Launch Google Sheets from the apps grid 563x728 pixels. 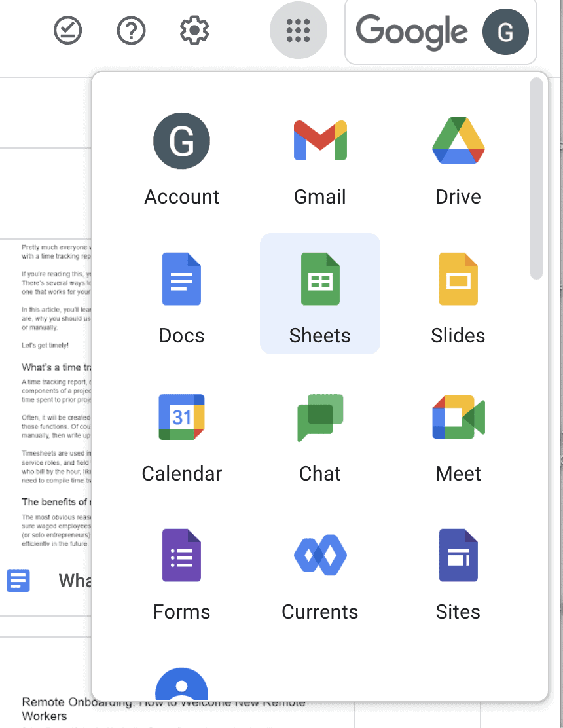coord(319,294)
